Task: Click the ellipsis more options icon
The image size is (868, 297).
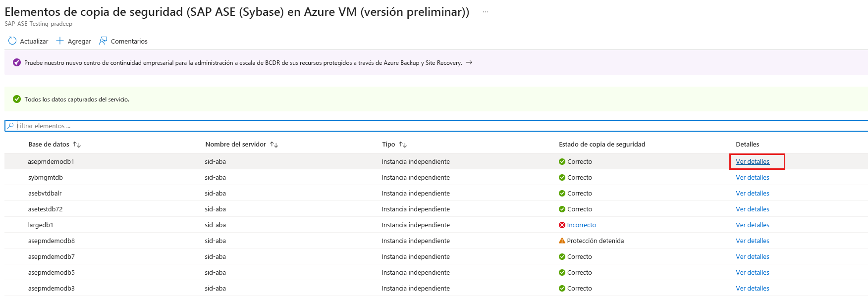Action: pyautogui.click(x=486, y=12)
